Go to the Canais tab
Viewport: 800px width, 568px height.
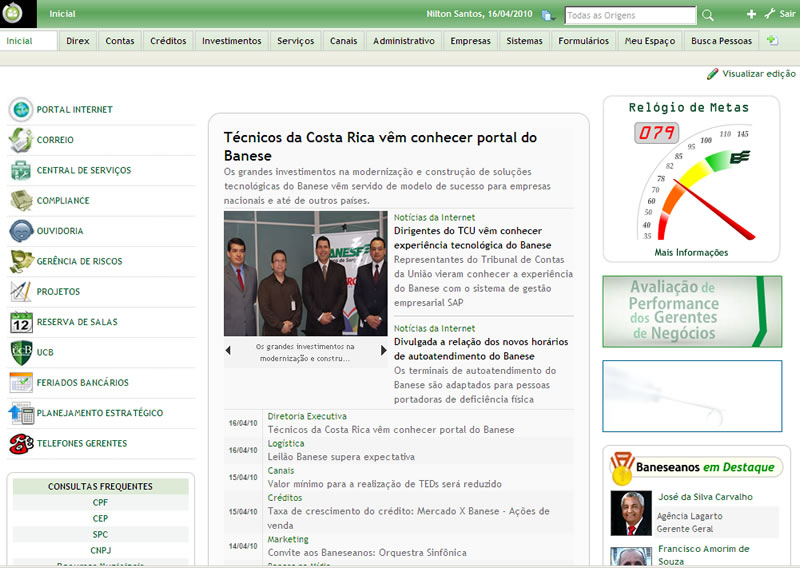point(343,41)
